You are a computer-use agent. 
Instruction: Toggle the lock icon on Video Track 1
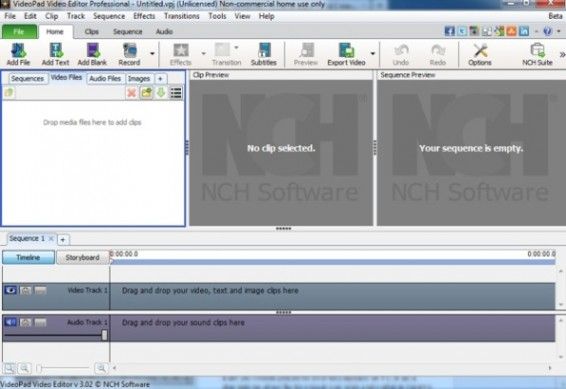click(25, 290)
